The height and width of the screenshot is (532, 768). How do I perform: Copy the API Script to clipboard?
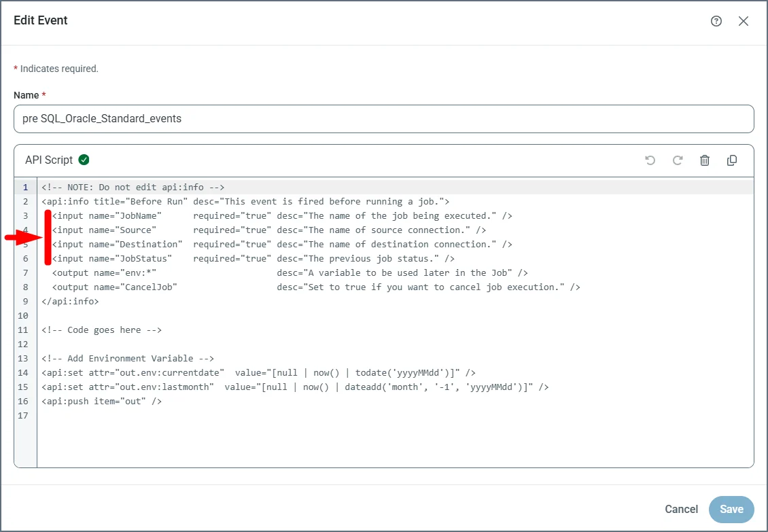click(732, 160)
